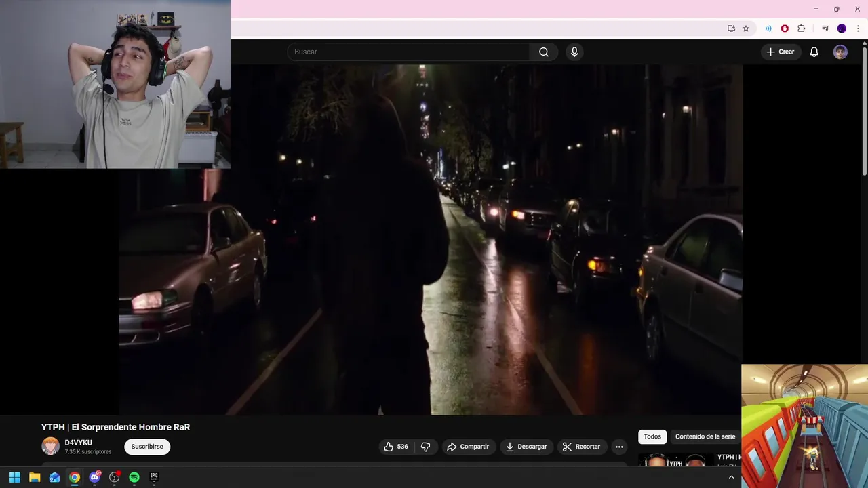Click Compartir to share the video
Image resolution: width=868 pixels, height=488 pixels.
tap(468, 447)
